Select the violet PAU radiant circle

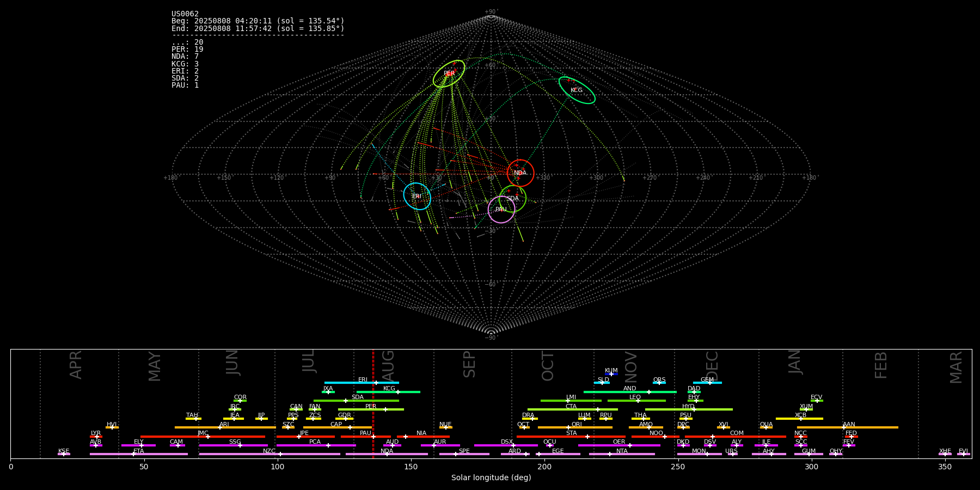(501, 210)
